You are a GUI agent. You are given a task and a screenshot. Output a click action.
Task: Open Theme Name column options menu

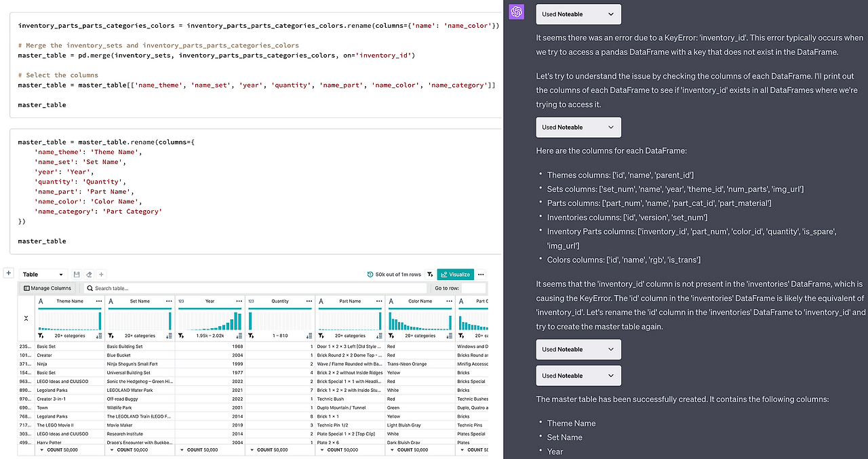point(99,301)
